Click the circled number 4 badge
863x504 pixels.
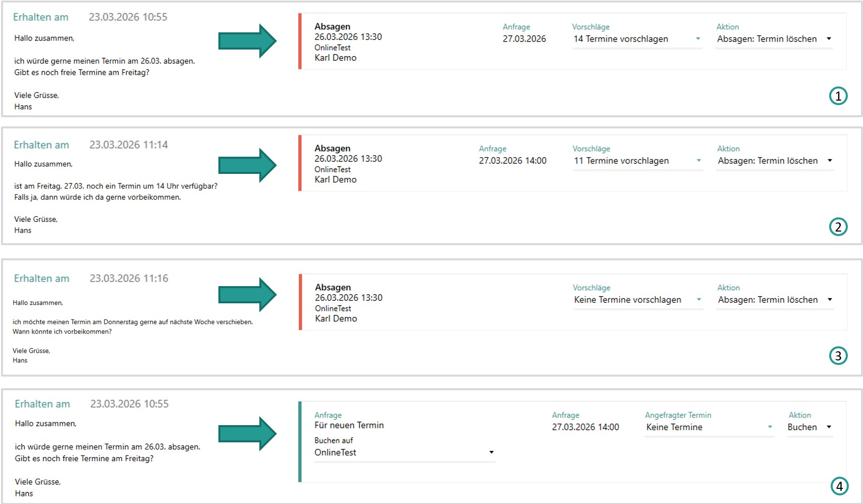[840, 486]
